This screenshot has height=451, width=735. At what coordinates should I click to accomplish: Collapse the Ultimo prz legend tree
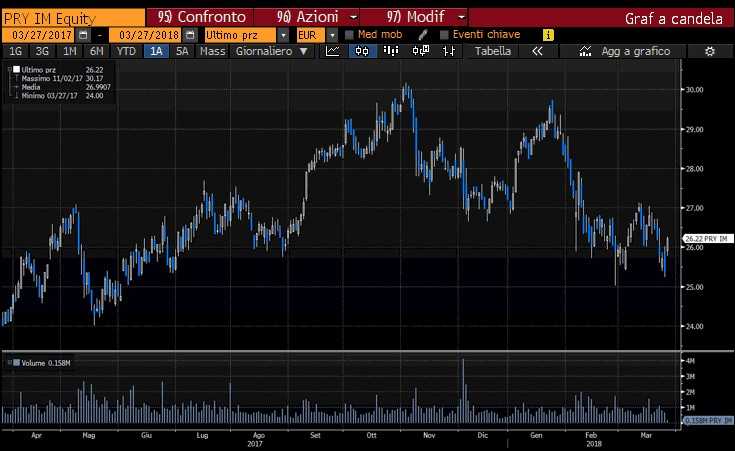pos(10,69)
